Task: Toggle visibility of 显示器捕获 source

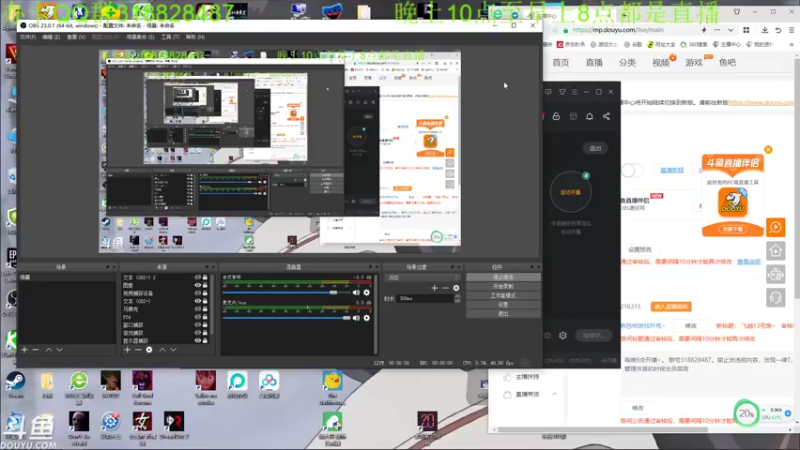Action: tap(197, 340)
